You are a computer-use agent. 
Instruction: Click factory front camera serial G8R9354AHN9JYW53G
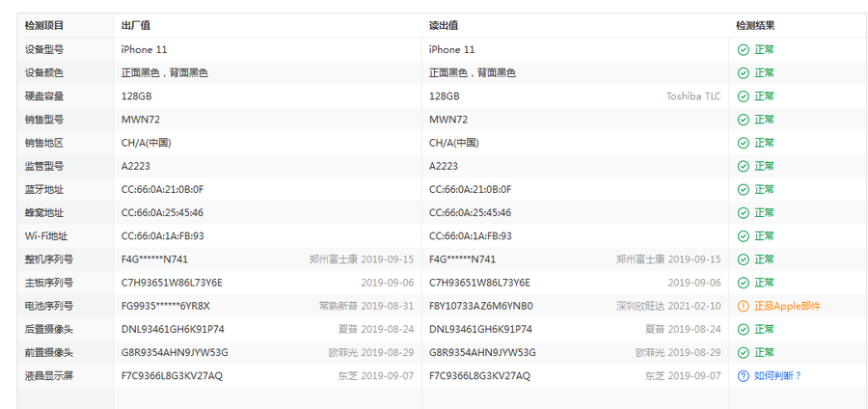point(175,352)
